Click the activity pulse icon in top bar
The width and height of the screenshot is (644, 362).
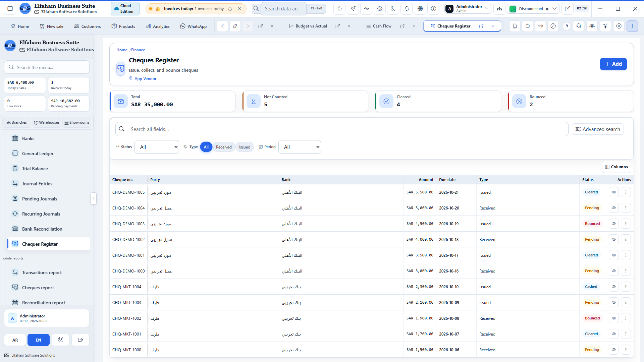(366, 9)
